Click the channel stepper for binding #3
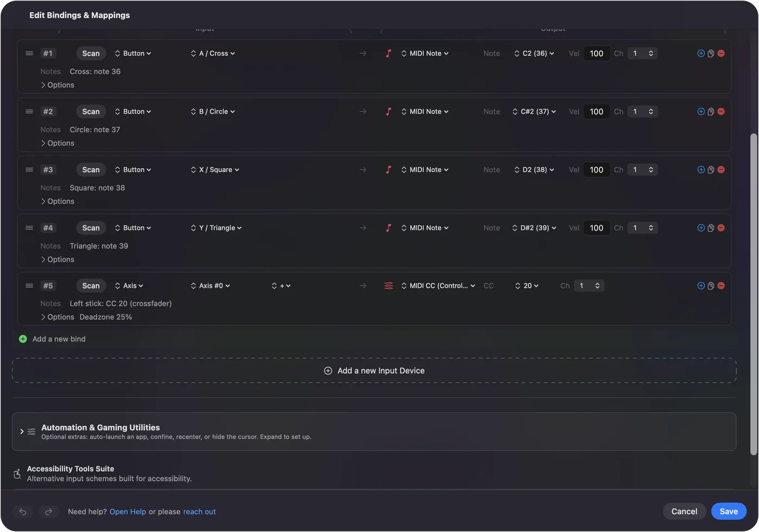 pyautogui.click(x=642, y=170)
